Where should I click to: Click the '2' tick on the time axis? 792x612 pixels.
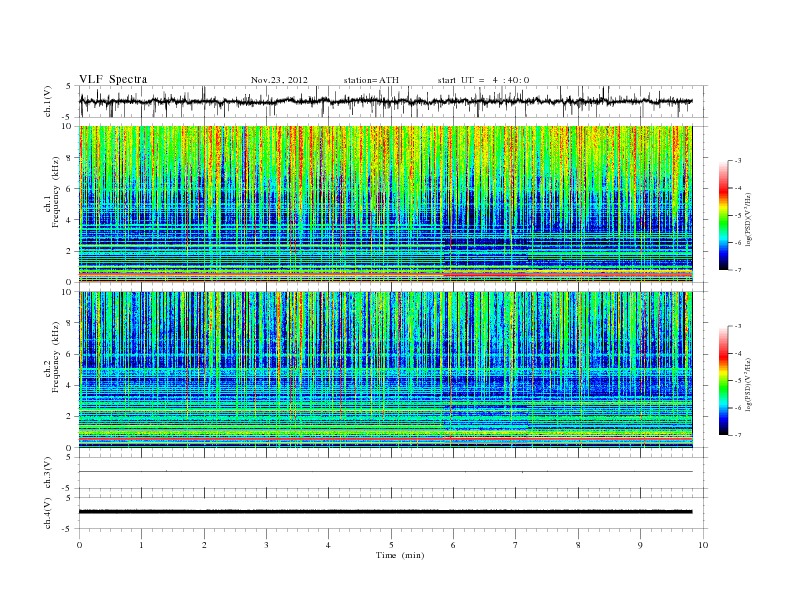204,545
